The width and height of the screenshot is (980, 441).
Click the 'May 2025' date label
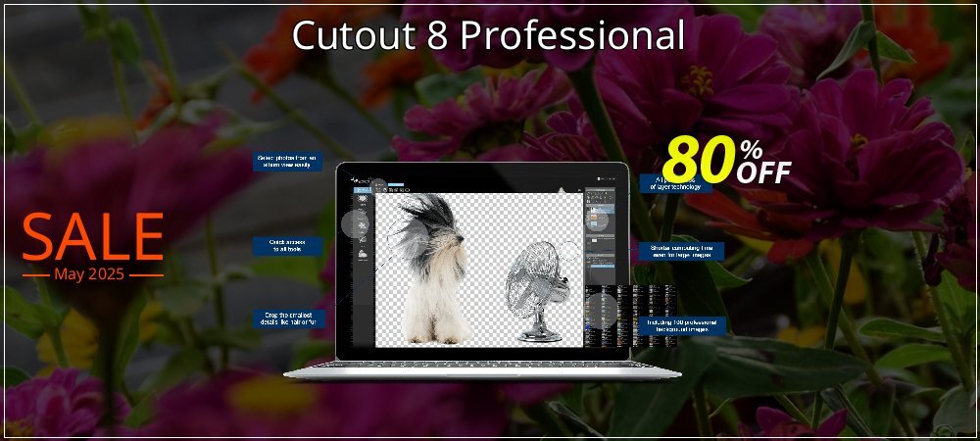[x=89, y=274]
